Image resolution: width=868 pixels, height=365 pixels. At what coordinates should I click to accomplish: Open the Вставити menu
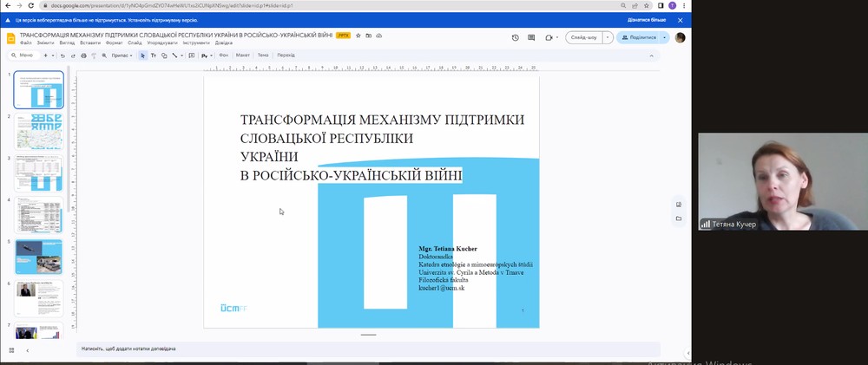[x=90, y=42]
